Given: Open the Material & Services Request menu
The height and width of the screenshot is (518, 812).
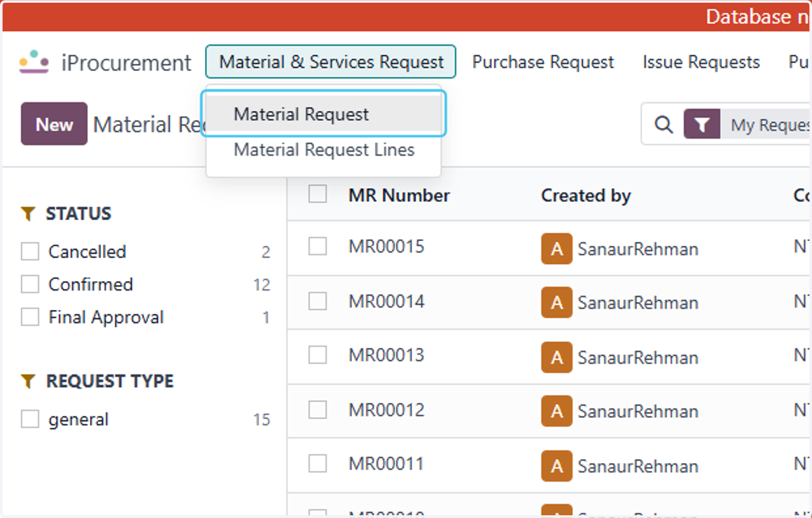Looking at the screenshot, I should click(331, 62).
